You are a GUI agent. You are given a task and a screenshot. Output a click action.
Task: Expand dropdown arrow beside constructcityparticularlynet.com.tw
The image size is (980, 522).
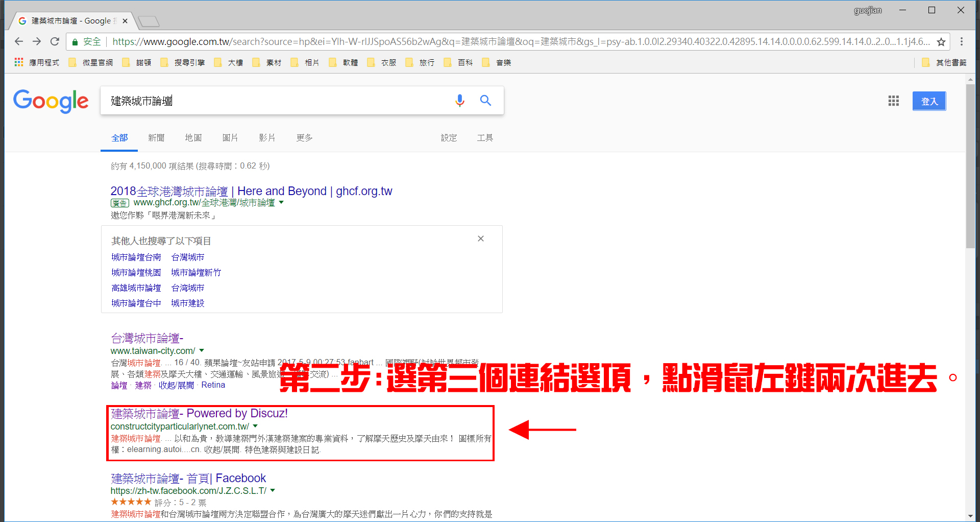point(255,426)
